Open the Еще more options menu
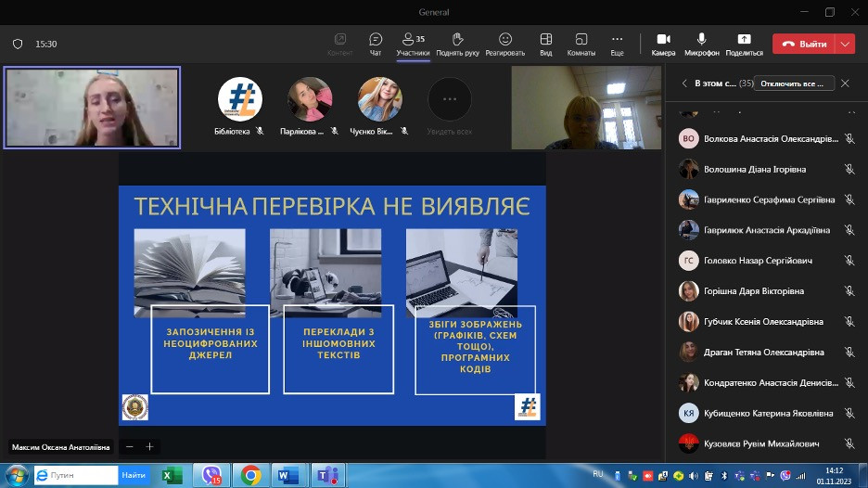Viewport: 868px width, 488px height. [617, 44]
